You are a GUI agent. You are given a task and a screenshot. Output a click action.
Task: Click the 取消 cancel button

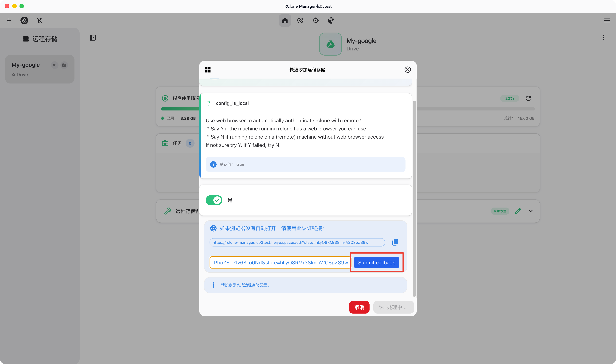359,307
